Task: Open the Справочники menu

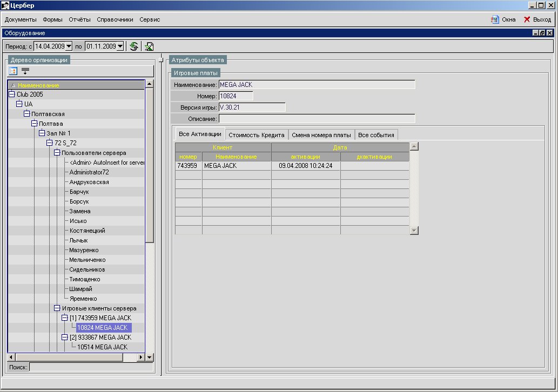Action: [x=115, y=19]
